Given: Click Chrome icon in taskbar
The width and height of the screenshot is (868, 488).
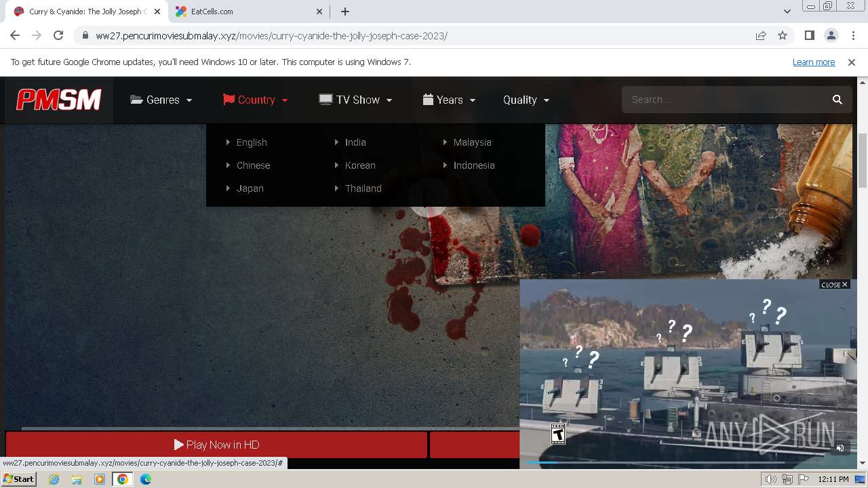Looking at the screenshot, I should [123, 479].
